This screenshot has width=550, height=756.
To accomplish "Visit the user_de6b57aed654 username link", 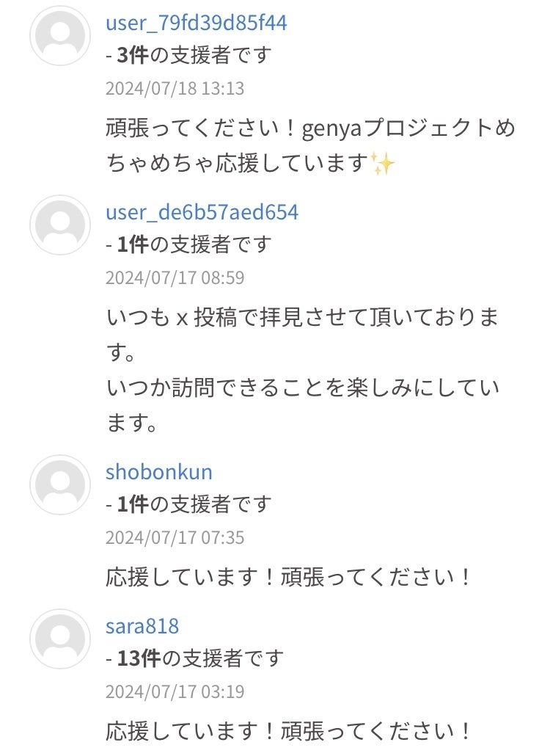I will click(x=202, y=213).
